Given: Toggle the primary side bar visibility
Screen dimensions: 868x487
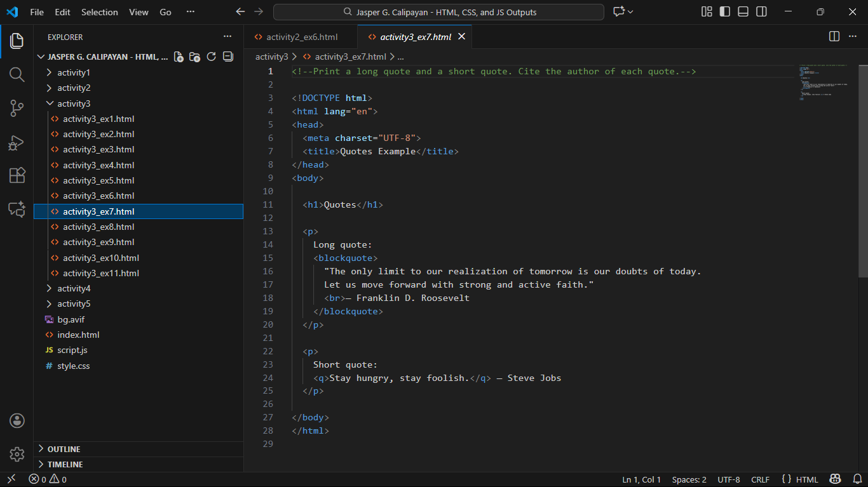Looking at the screenshot, I should [724, 12].
